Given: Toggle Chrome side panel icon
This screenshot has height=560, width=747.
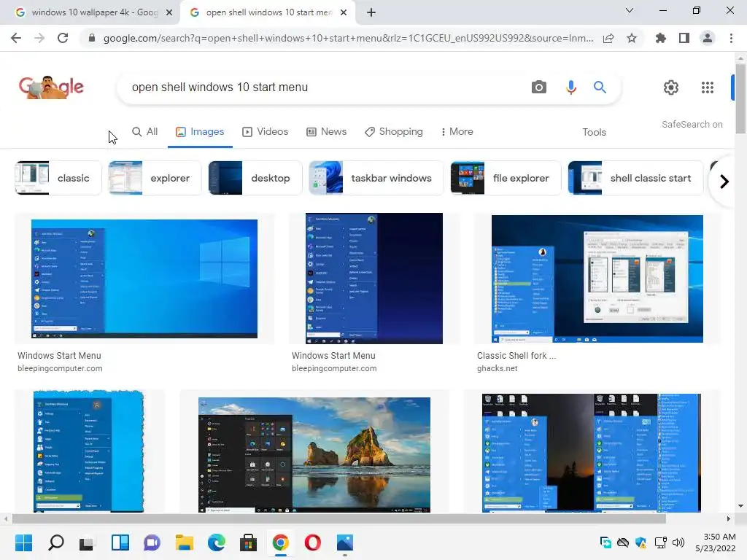Looking at the screenshot, I should (684, 38).
